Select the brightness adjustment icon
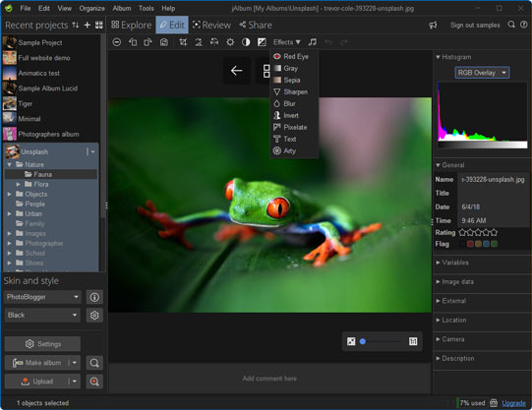The width and height of the screenshot is (532, 410). [x=230, y=42]
